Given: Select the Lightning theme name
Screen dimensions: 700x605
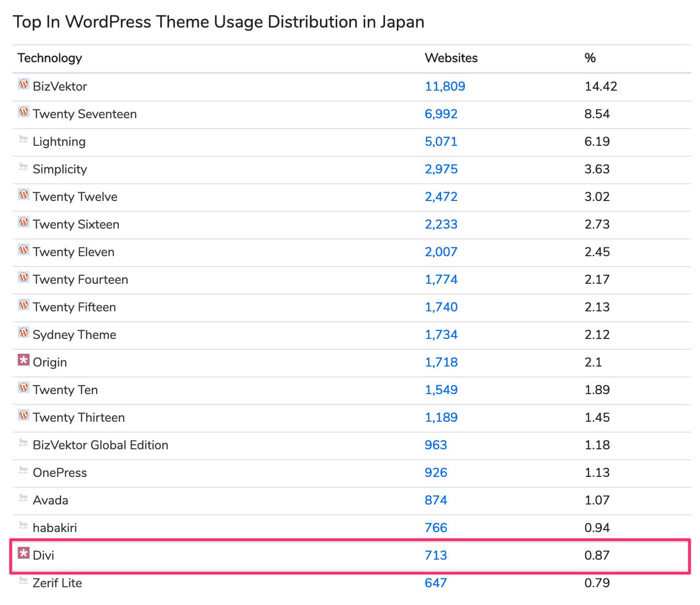Looking at the screenshot, I should pos(59,141).
